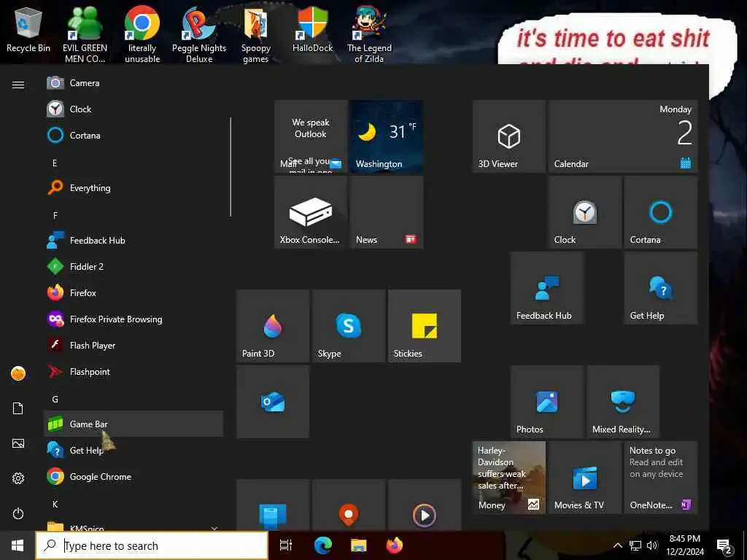The height and width of the screenshot is (560, 747).
Task: Open Cortana in the app list
Action: pyautogui.click(x=133, y=135)
